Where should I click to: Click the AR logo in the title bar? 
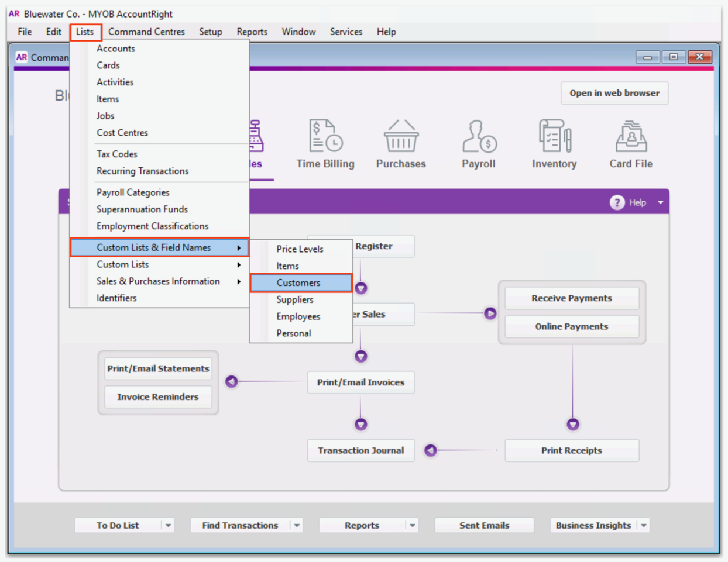click(x=14, y=13)
